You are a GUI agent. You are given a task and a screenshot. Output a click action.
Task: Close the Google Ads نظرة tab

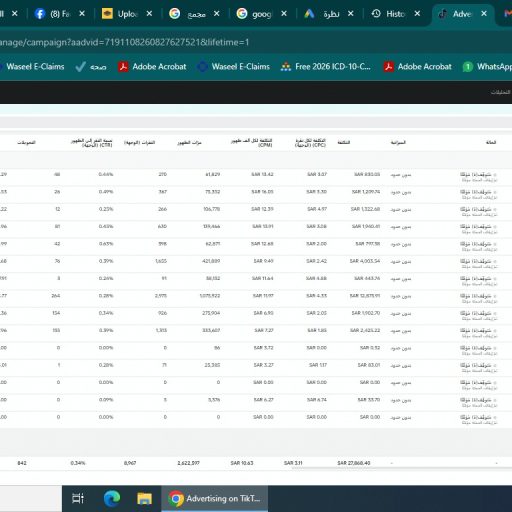[x=351, y=14]
